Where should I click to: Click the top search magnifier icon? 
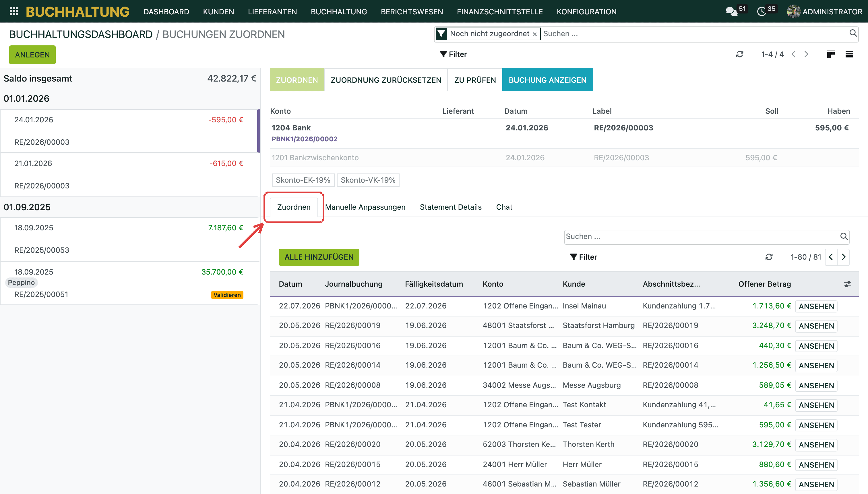click(853, 33)
